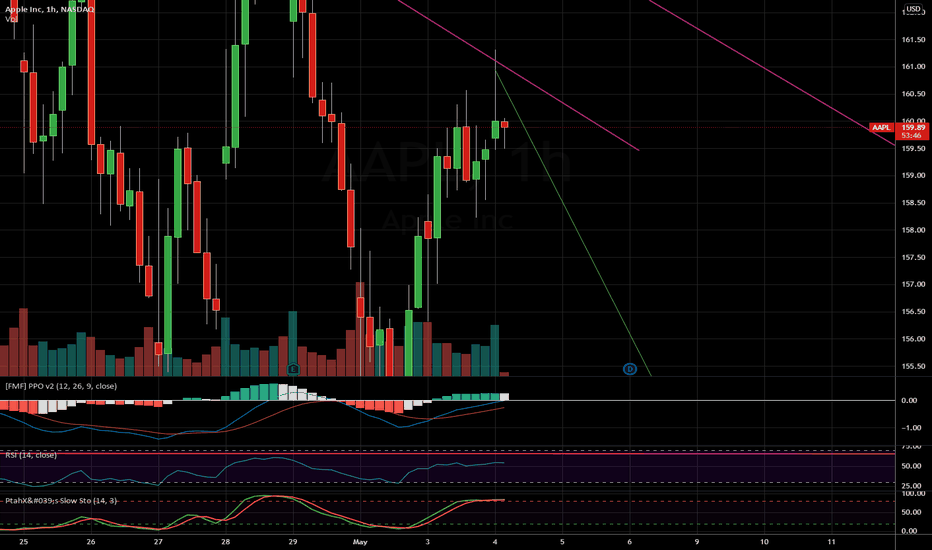Click the 156.50 price axis label
This screenshot has height=550, width=932.
[913, 312]
